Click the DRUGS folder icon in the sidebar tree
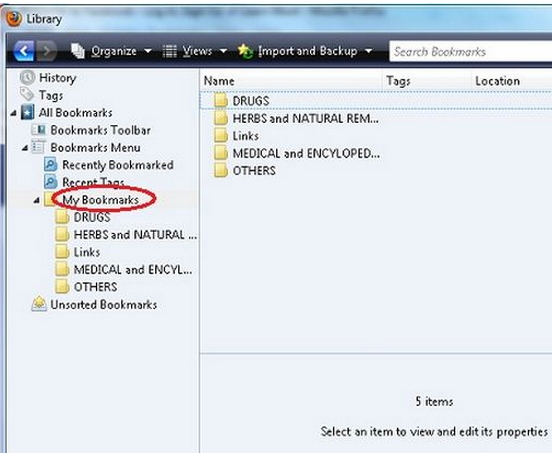The height and width of the screenshot is (454, 552). coord(62,217)
